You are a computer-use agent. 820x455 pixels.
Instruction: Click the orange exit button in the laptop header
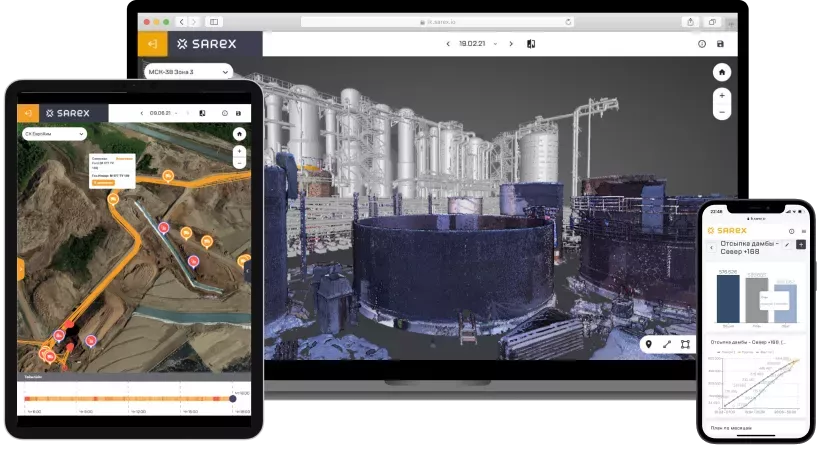pos(152,44)
